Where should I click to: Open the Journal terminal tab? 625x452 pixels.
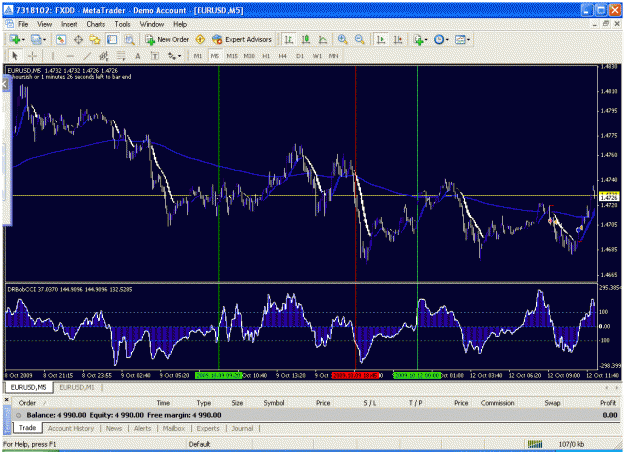pos(242,428)
